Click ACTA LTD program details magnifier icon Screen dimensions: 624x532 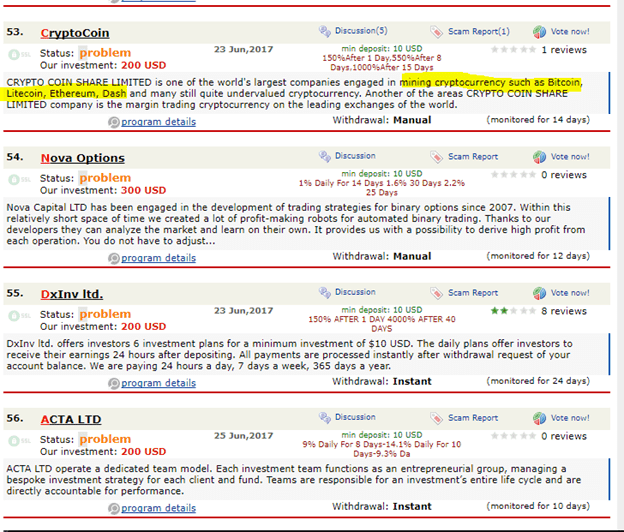113,508
